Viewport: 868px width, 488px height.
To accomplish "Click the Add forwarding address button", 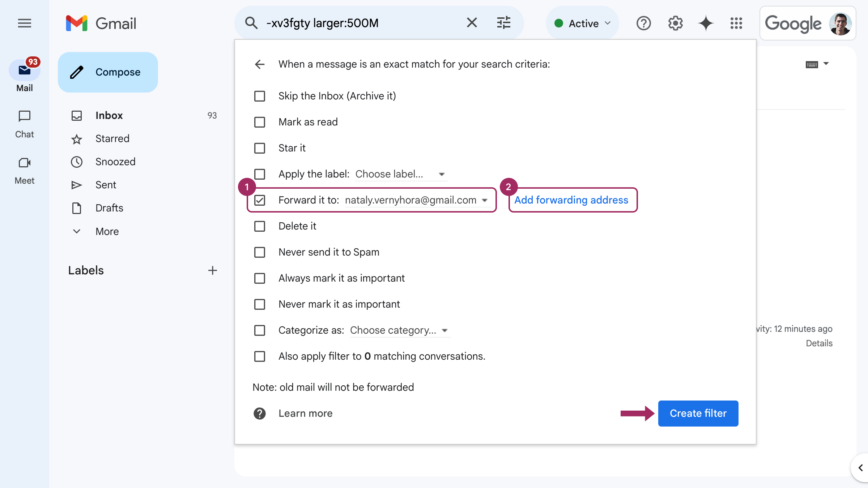I will click(x=570, y=200).
